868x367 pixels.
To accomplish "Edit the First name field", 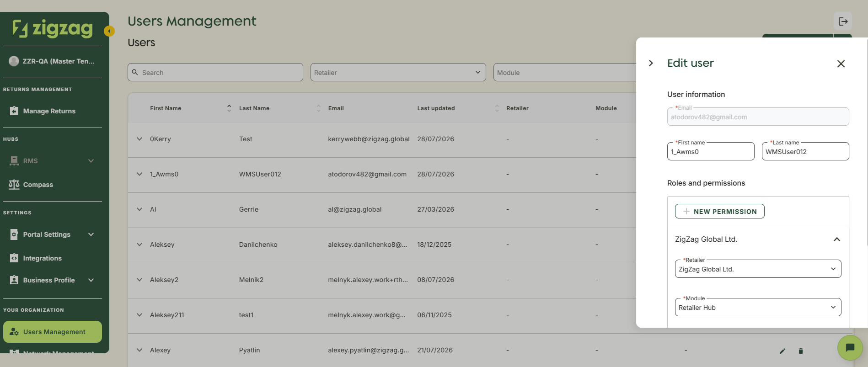I will coord(711,151).
